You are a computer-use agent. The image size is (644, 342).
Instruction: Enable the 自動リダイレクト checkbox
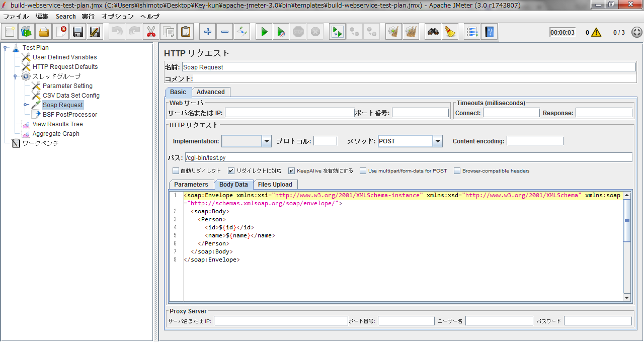coord(176,171)
